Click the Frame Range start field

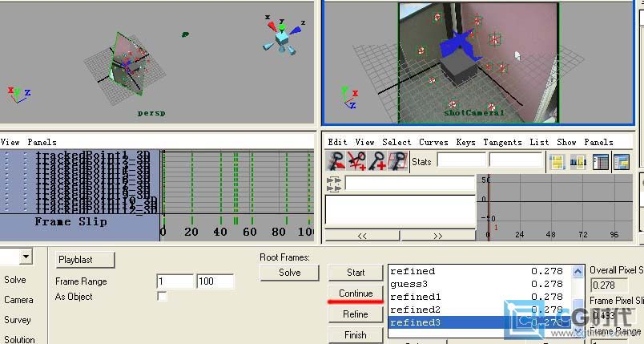pos(175,281)
